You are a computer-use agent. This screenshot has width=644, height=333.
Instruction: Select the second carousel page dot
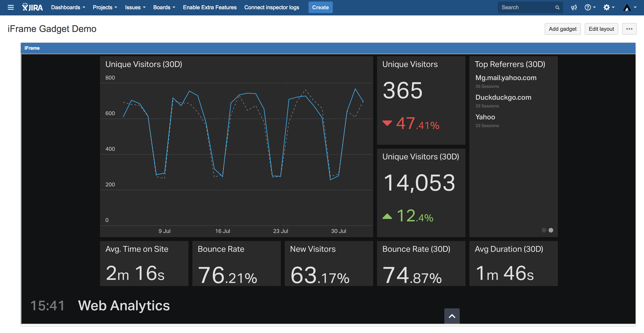point(551,230)
